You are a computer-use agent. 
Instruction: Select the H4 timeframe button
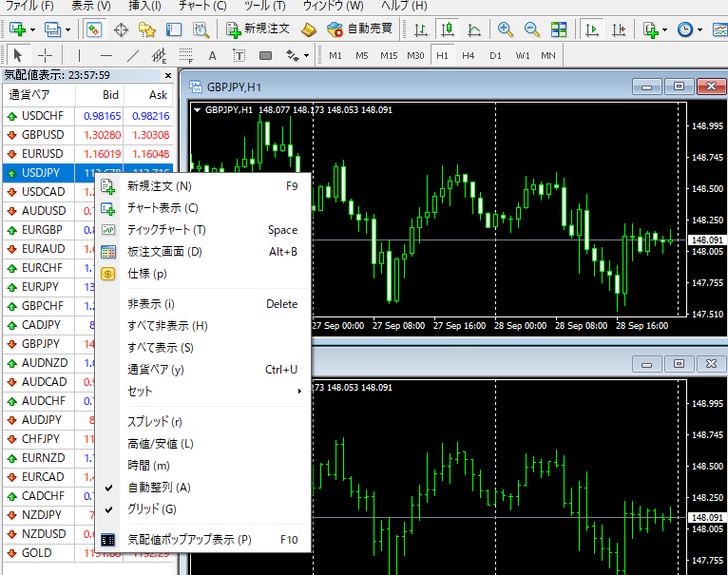pos(469,55)
